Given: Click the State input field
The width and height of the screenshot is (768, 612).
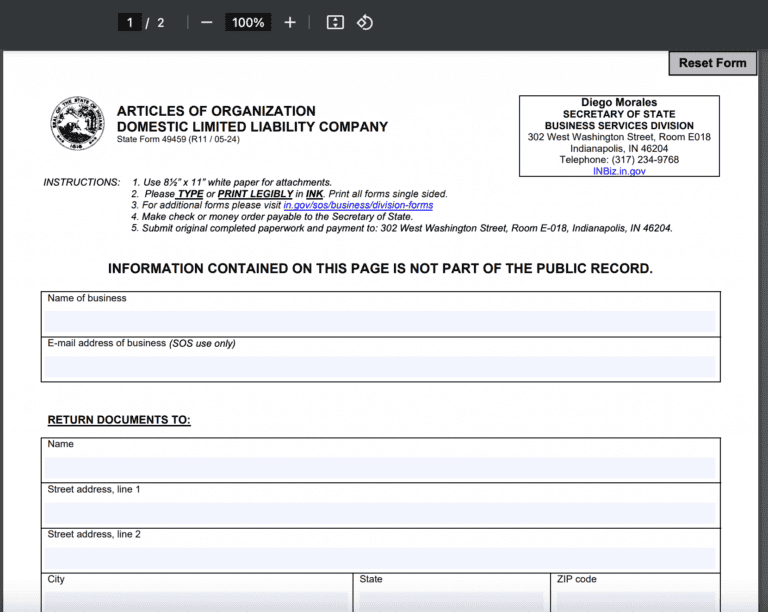Looking at the screenshot, I should 451,602.
